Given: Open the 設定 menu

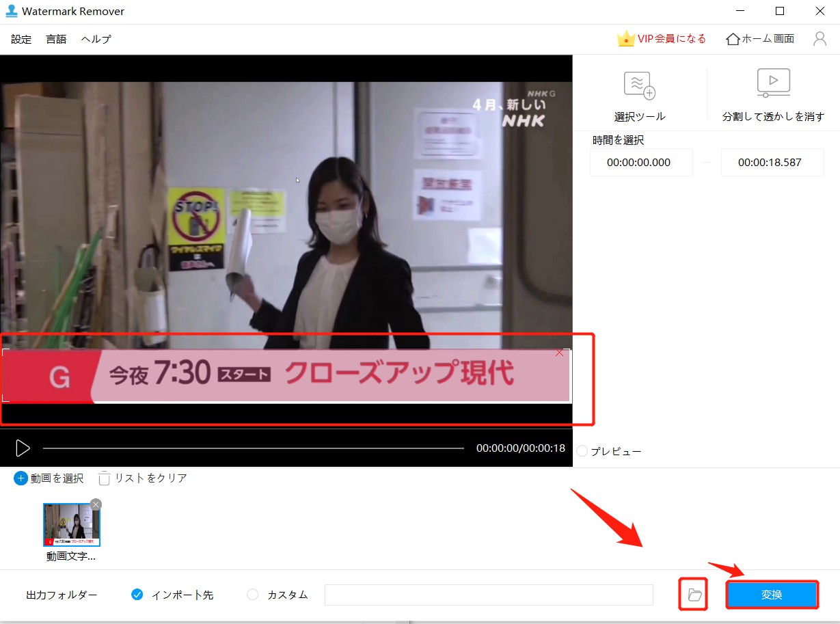Looking at the screenshot, I should click(x=21, y=39).
